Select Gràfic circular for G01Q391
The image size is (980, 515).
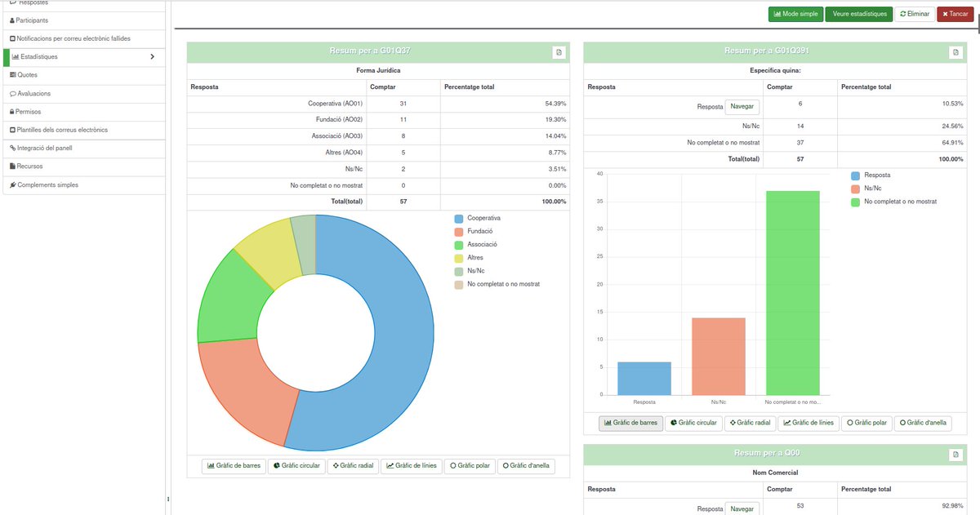coord(693,423)
